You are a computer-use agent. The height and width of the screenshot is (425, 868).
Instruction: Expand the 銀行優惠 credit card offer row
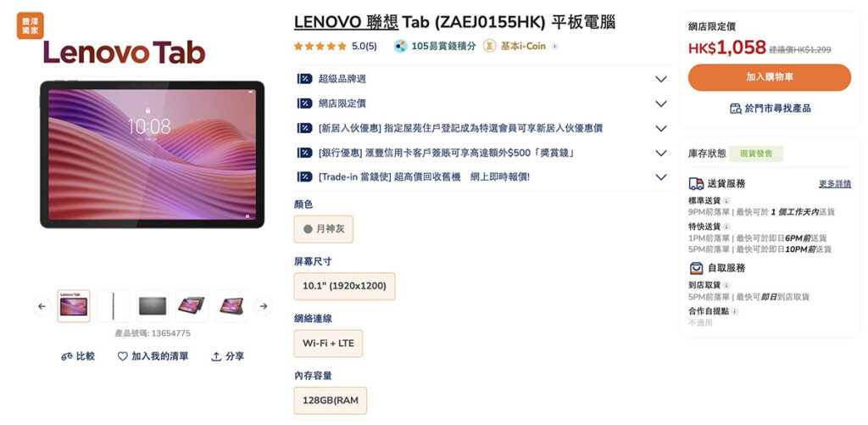(x=482, y=153)
